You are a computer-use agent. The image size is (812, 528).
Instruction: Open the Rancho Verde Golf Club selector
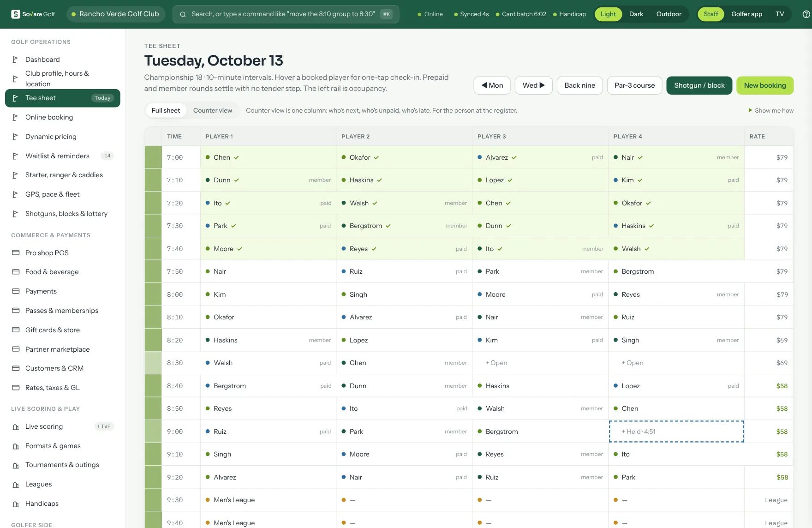click(115, 14)
